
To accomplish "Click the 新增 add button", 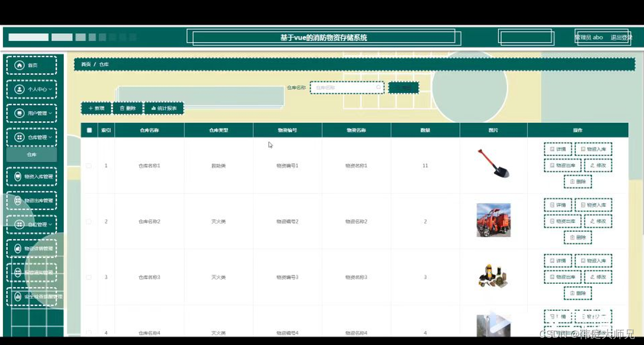I will click(96, 108).
